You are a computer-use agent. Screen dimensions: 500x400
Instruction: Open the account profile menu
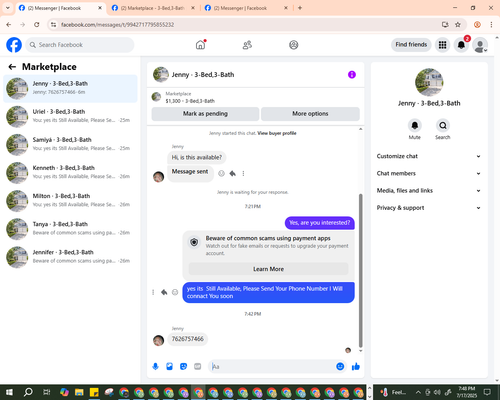[x=480, y=45]
